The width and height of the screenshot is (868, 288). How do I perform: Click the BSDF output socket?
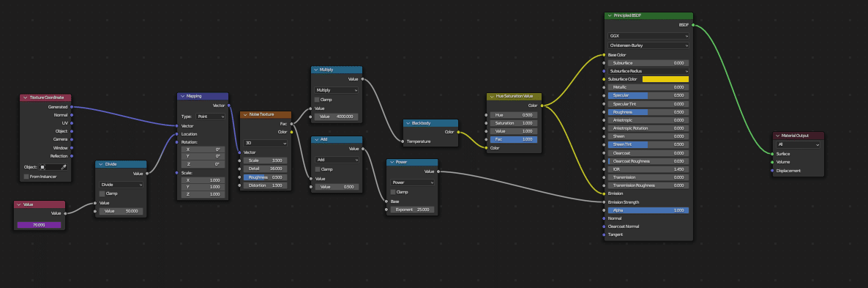coord(693,25)
